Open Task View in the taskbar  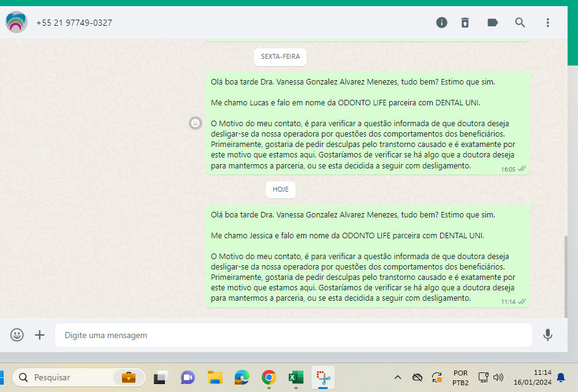pos(161,377)
